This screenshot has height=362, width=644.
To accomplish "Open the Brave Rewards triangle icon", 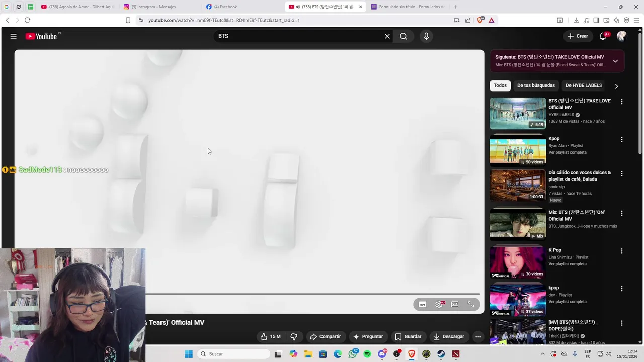I will pyautogui.click(x=491, y=20).
